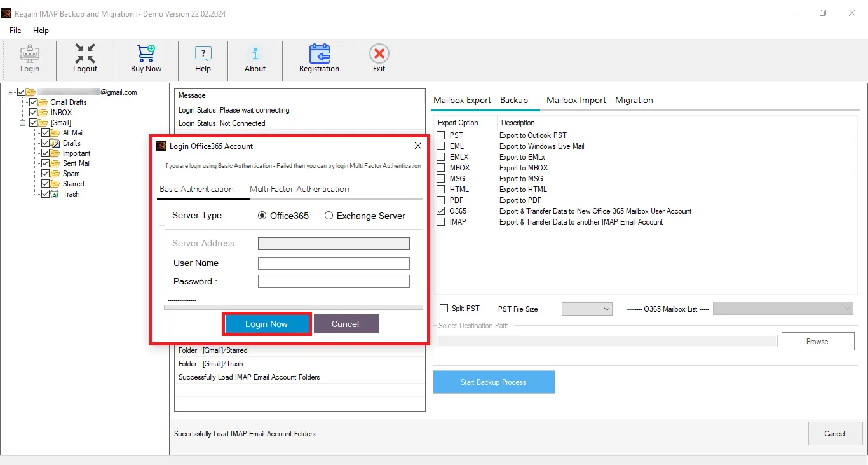868x465 pixels.
Task: Toggle the EMLX export checkbox
Action: click(x=441, y=157)
